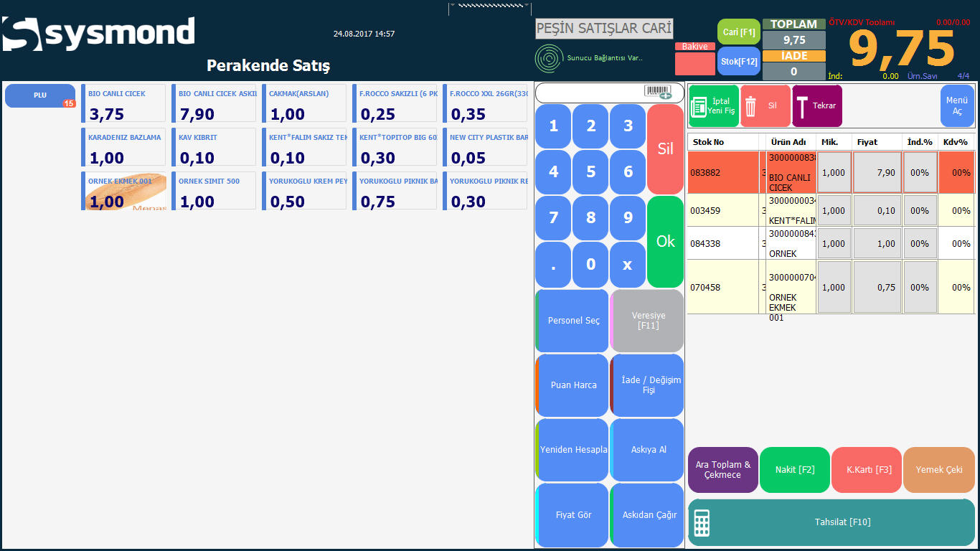Add KENT*TOPITOP BIG product tile
The width and height of the screenshot is (980, 551).
click(x=395, y=147)
